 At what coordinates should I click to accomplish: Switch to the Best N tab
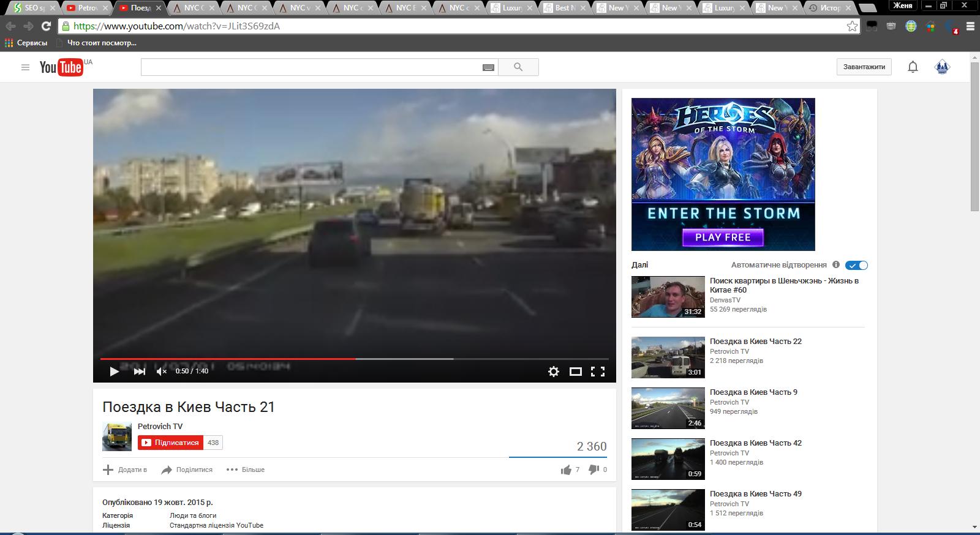(564, 8)
